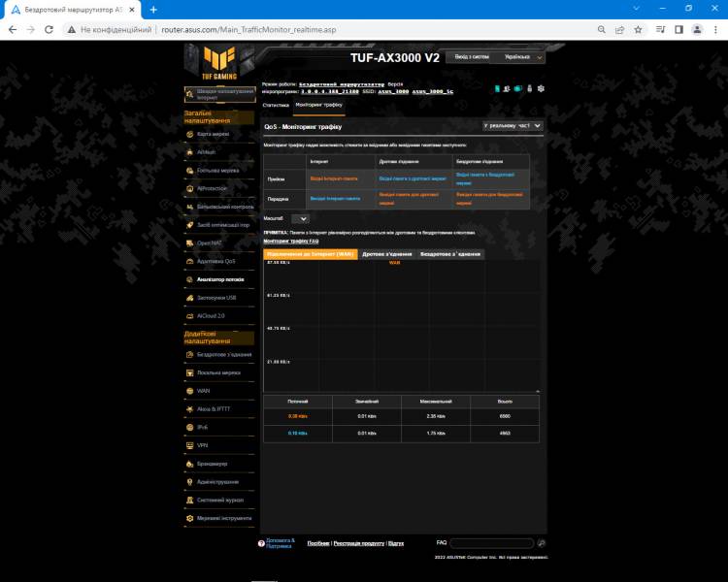This screenshot has height=582, width=728.
Task: Select the Wireless (Бездротове з'єднання) graph tab
Action: click(449, 254)
